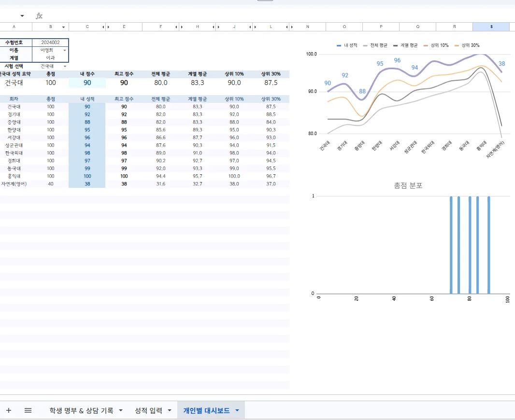The height and width of the screenshot is (420, 515).
Task: Select the 서강대 row label
Action: [14, 138]
